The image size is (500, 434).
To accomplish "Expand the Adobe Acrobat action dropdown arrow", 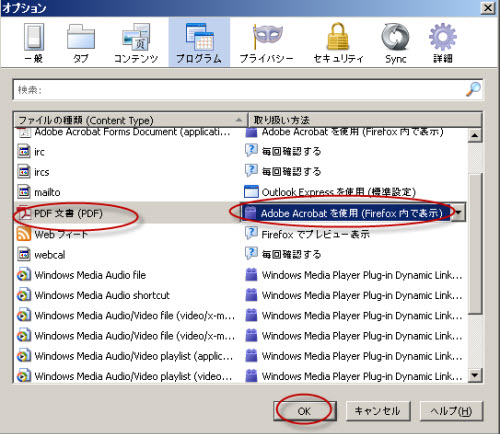I will (458, 212).
